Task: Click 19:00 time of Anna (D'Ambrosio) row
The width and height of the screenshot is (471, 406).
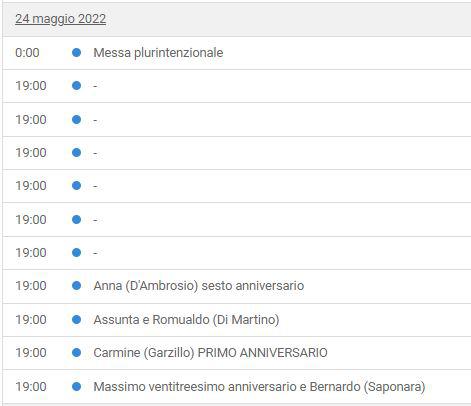Action: pos(31,286)
